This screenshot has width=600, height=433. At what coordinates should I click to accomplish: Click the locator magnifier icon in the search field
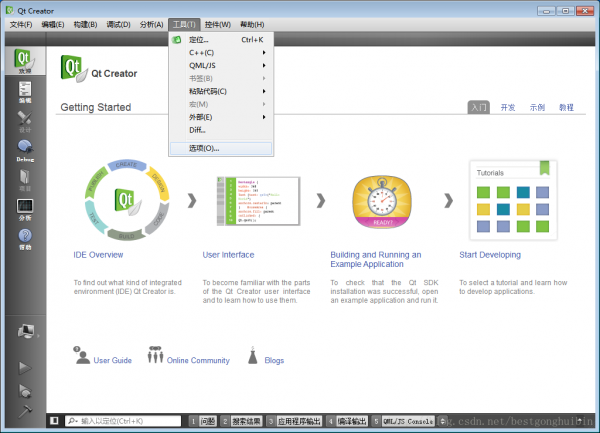point(72,421)
